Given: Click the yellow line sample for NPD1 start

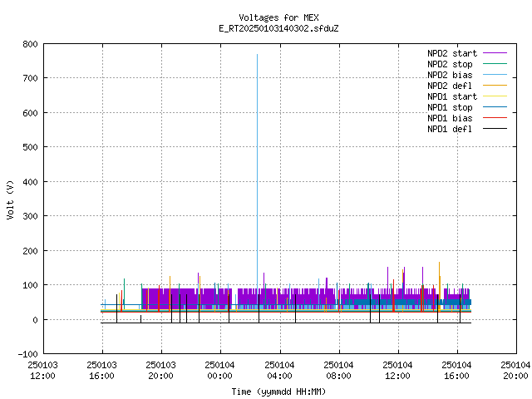Looking at the screenshot, I should tap(495, 96).
